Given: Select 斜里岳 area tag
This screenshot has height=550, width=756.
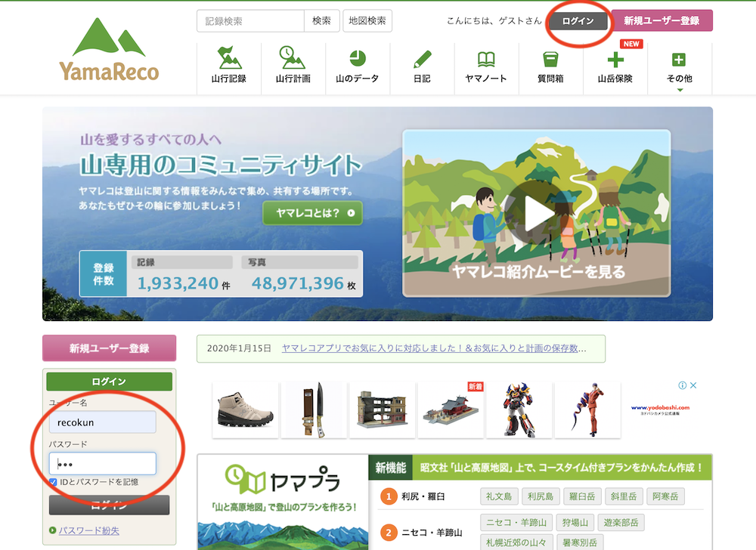Looking at the screenshot, I should pos(624,496).
